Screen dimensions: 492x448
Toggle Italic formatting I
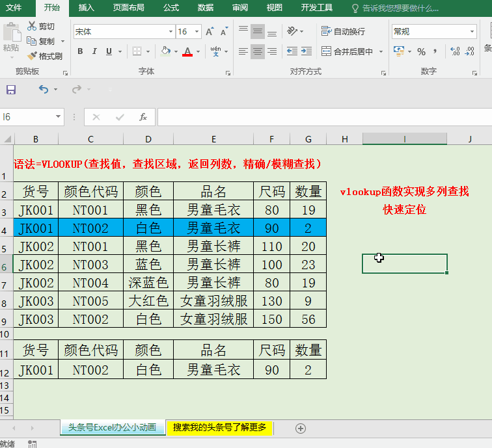click(94, 51)
